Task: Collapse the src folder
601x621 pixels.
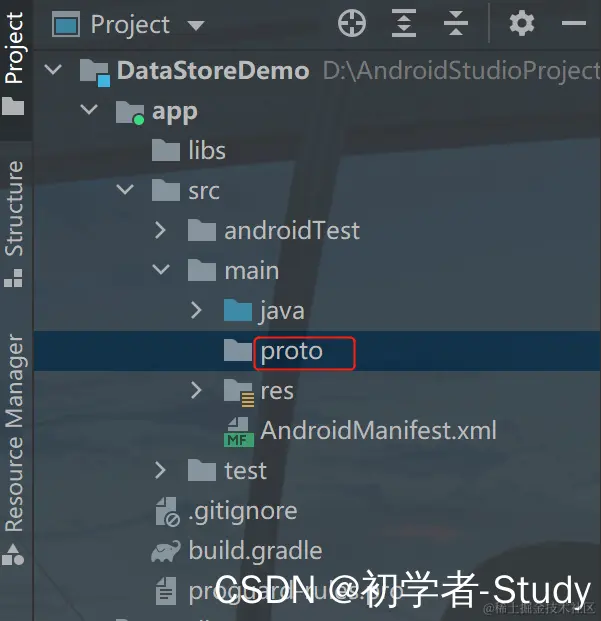Action: click(x=125, y=189)
